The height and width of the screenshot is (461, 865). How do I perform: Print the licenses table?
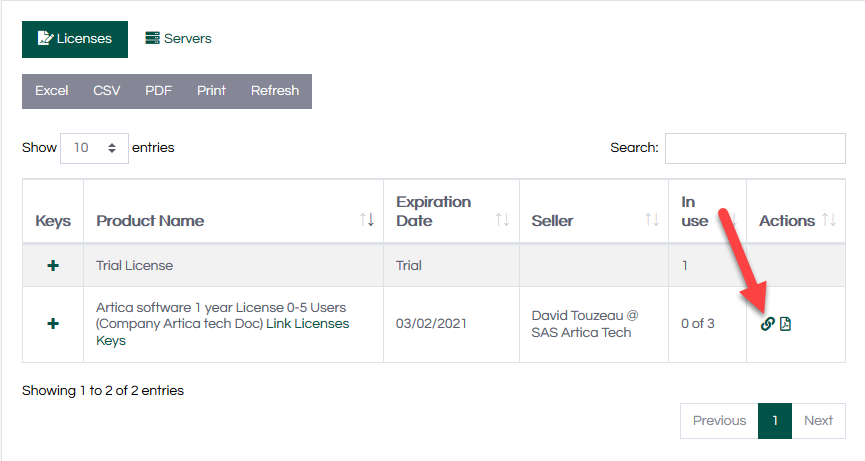[211, 90]
